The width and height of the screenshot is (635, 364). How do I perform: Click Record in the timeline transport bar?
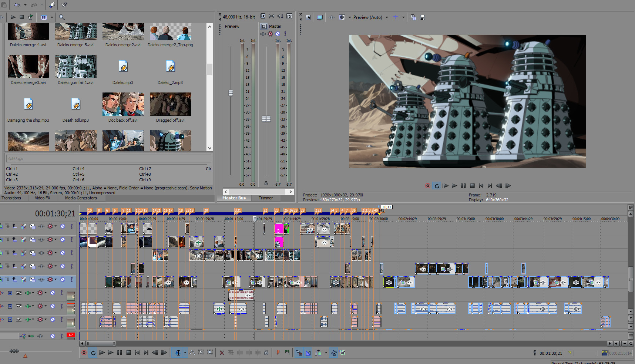coord(84,353)
